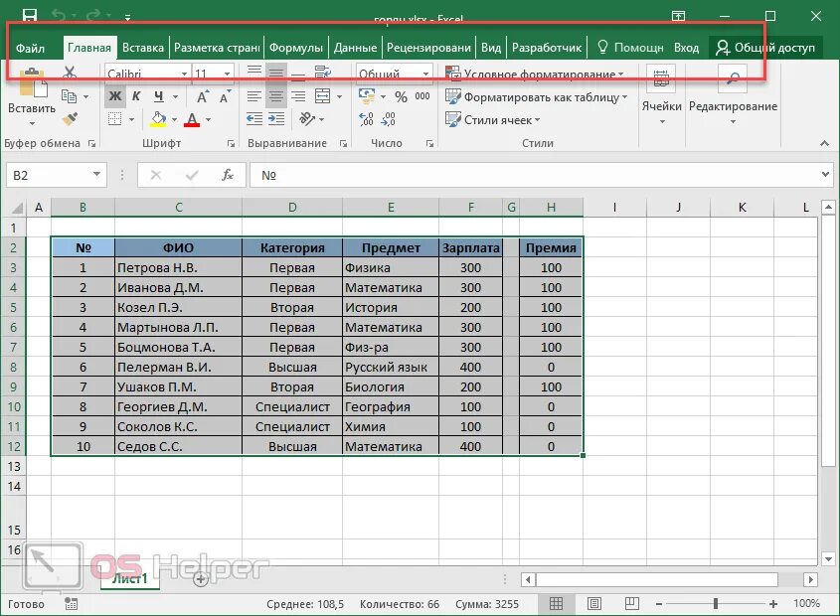Screen dimensions: 840x616
Task: Open the Шрифт dialog launcher
Action: [231, 143]
